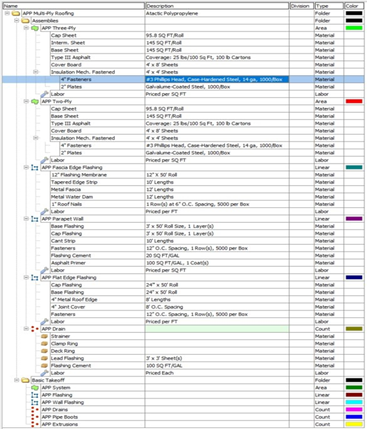Screen dimensions: 367x429
Task: Collapse Insulation Mech. Fastened under APP Three-Ply
Action: (36, 72)
